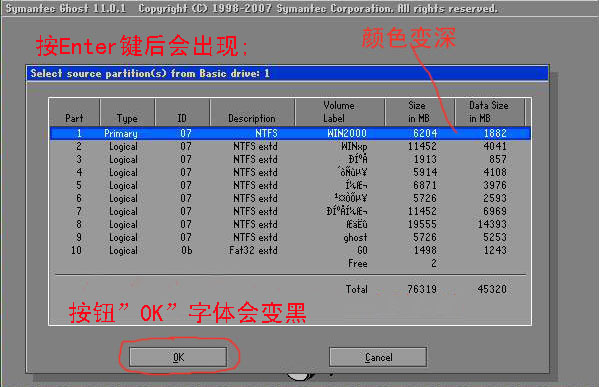This screenshot has height=387, width=599.
Task: Click the Volume Label column header
Action: click(x=340, y=112)
